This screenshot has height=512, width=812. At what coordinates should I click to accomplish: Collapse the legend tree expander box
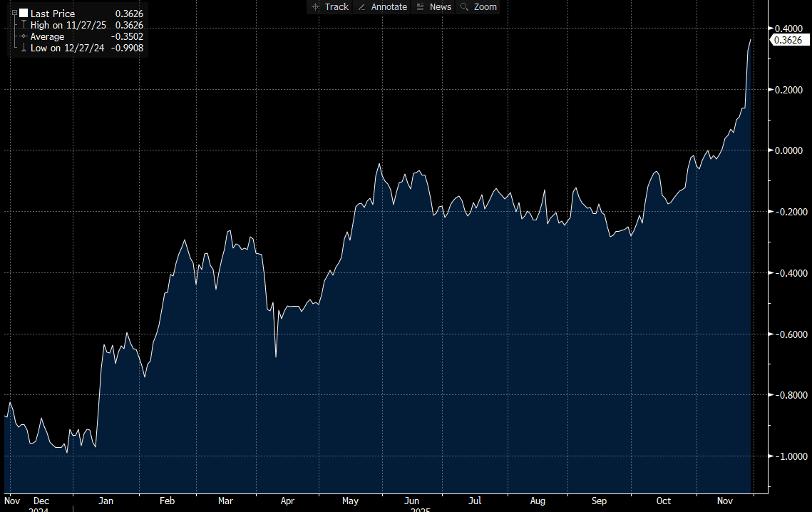[14, 13]
